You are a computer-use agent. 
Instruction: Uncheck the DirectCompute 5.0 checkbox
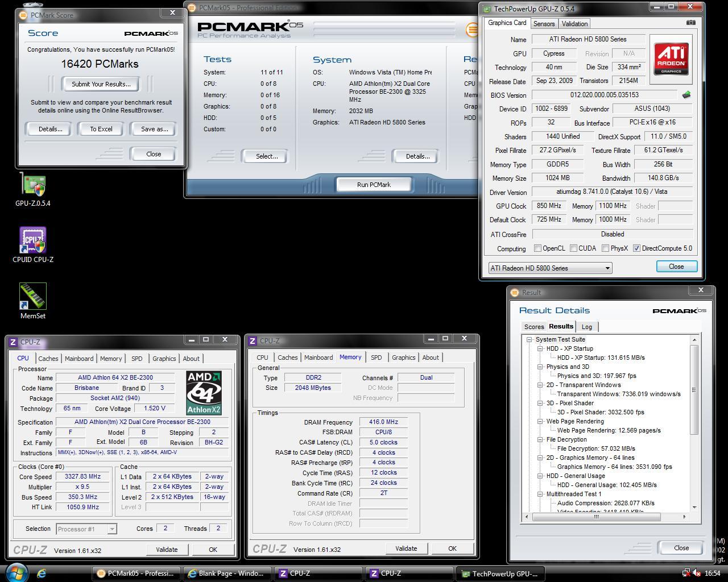636,248
